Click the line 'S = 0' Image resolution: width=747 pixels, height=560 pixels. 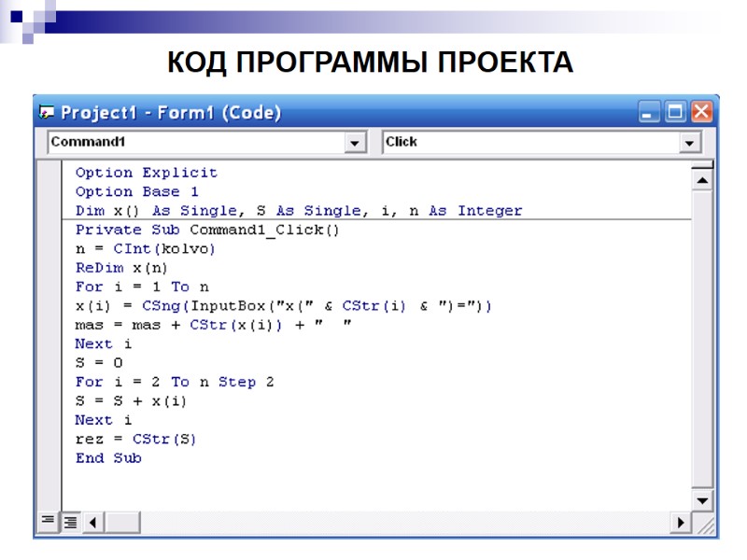tap(99, 363)
